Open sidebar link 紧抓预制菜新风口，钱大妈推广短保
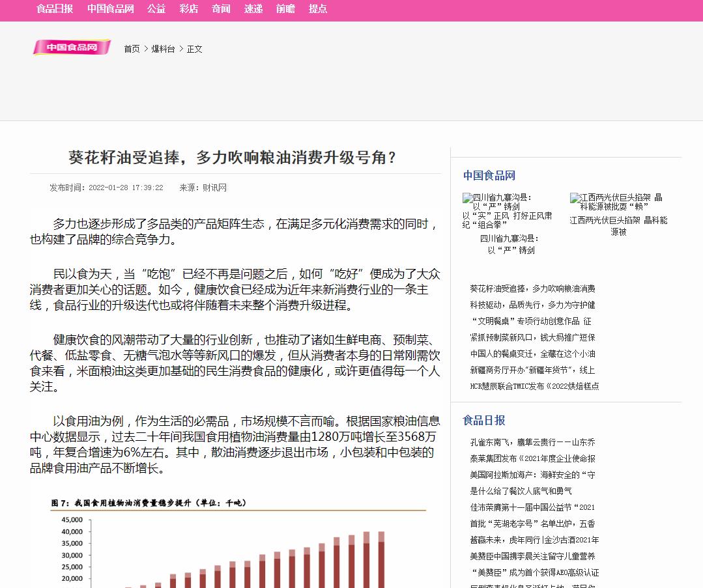 tap(532, 337)
